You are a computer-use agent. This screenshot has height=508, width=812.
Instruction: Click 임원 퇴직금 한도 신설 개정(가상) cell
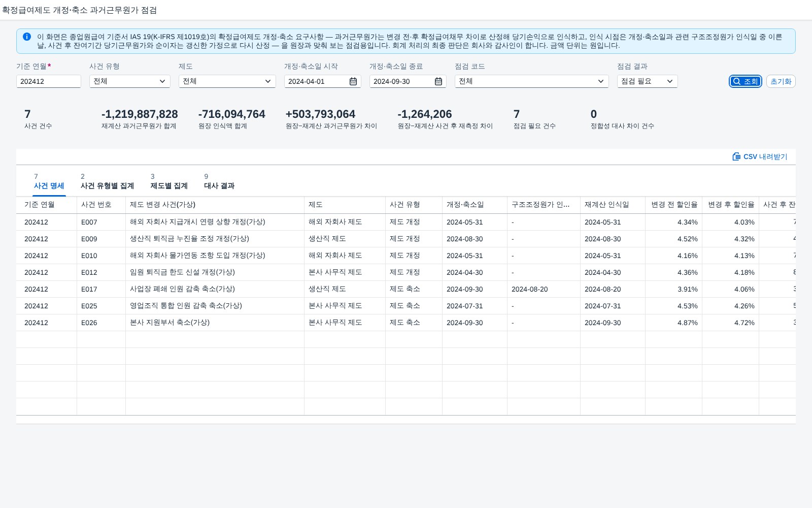(215, 272)
